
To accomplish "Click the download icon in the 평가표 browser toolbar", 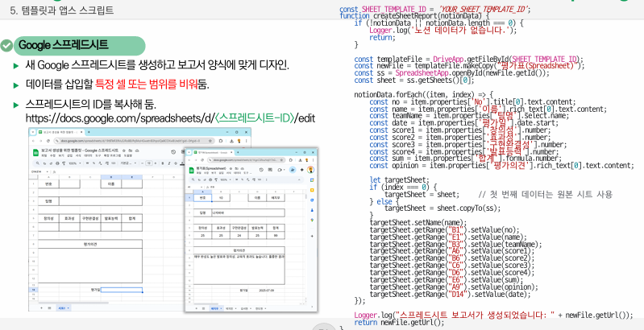I will tap(300, 160).
